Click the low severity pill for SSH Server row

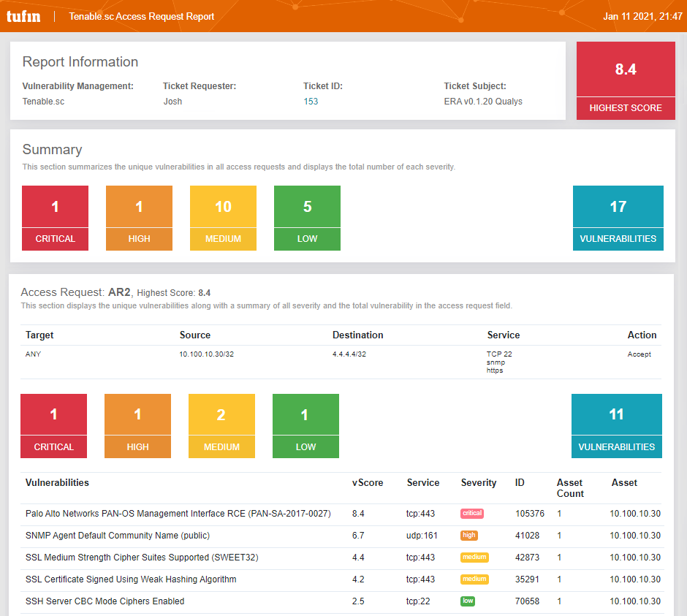click(466, 601)
